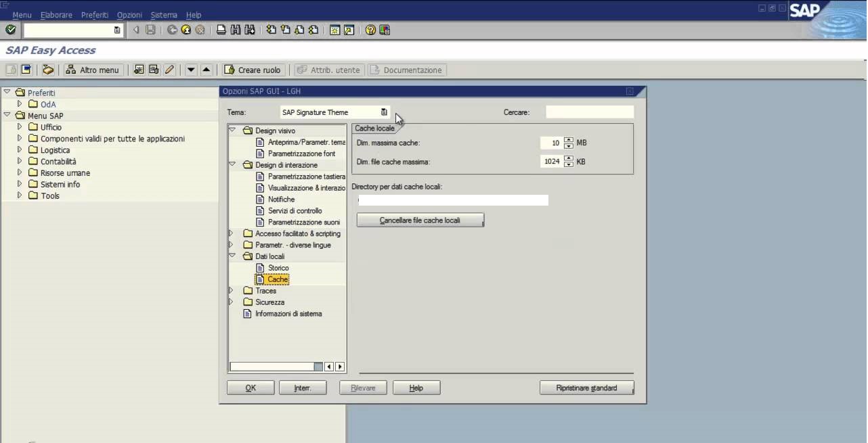Collapse the Dati locali node

tap(232, 256)
